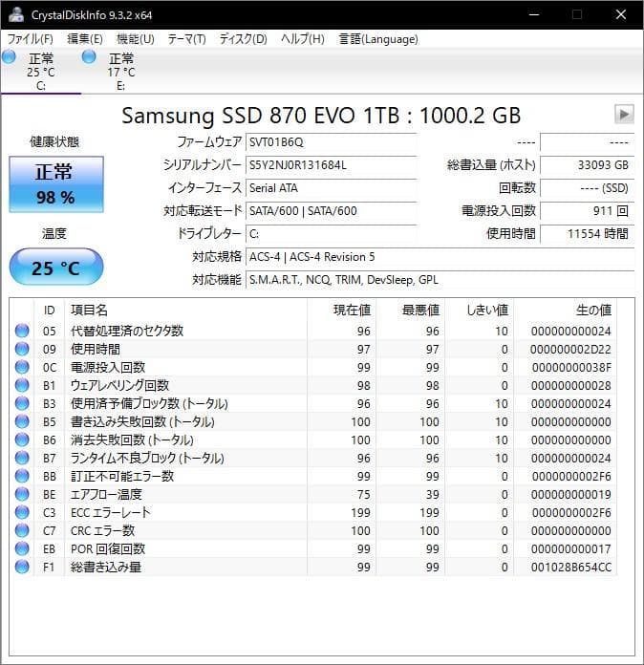
Task: Click the しきい値 column header
Action: [x=479, y=310]
